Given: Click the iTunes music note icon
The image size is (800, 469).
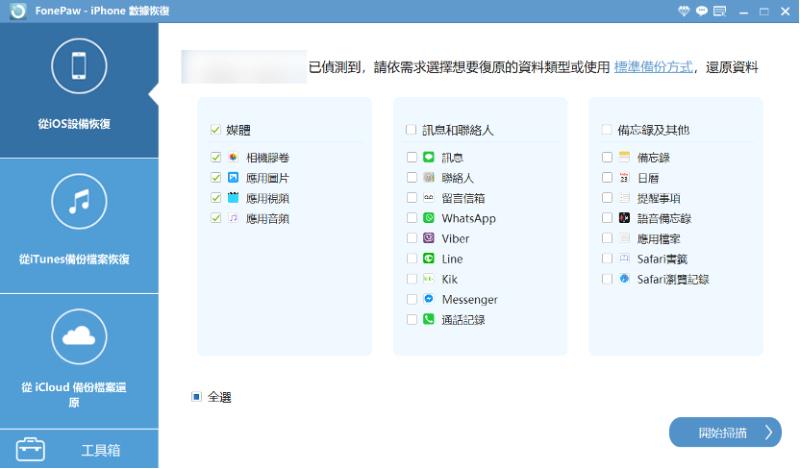Looking at the screenshot, I should 79,200.
